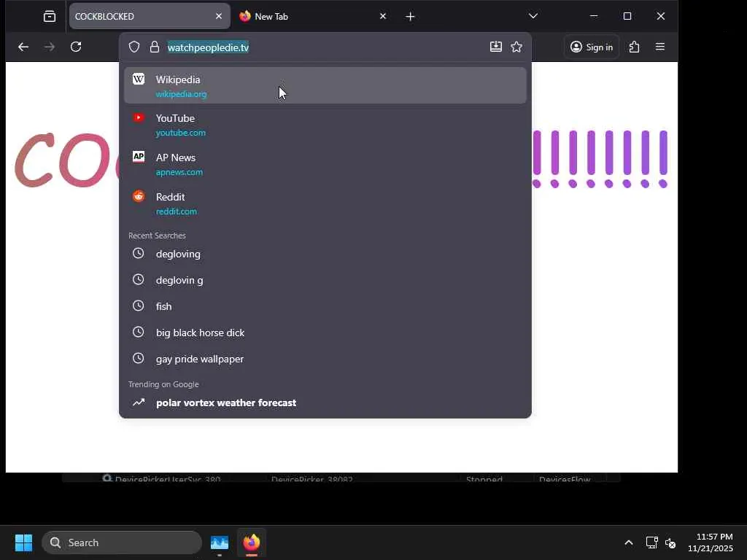The width and height of the screenshot is (747, 560).
Task: Click the network tray icon
Action: (x=651, y=542)
